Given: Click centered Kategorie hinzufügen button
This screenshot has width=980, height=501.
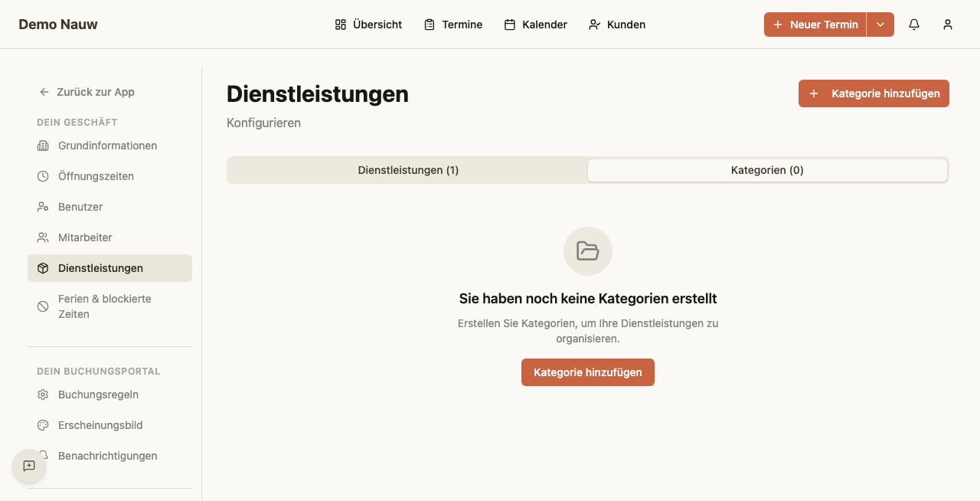Looking at the screenshot, I should click(x=588, y=372).
